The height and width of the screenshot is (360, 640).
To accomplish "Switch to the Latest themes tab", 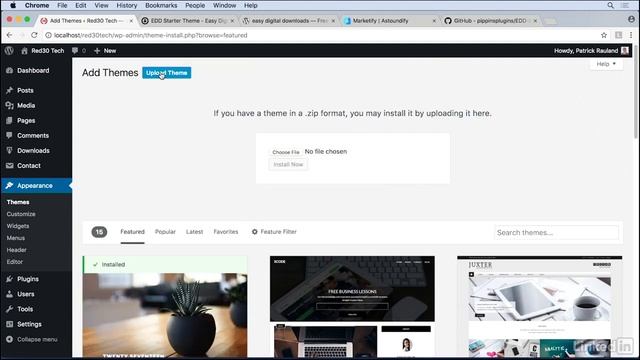I will 194,232.
